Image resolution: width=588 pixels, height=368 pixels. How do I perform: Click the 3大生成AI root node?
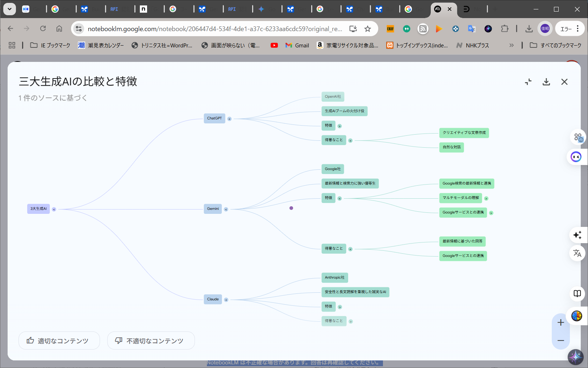pyautogui.click(x=38, y=209)
